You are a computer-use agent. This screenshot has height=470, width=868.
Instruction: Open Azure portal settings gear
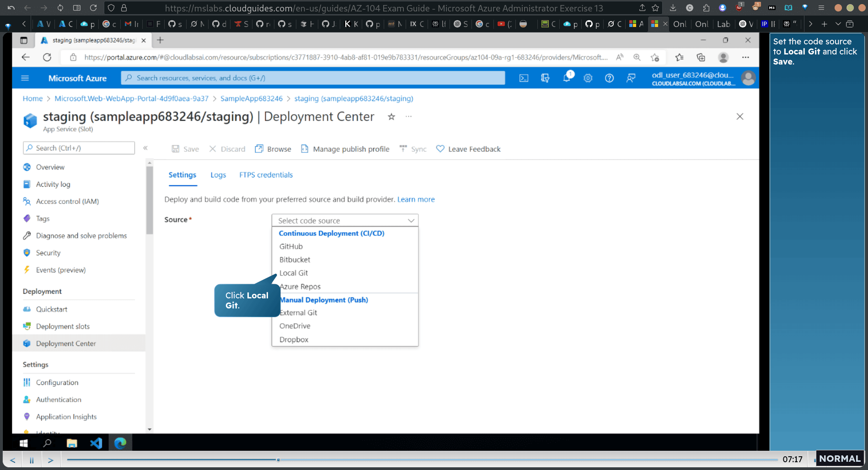click(x=588, y=78)
